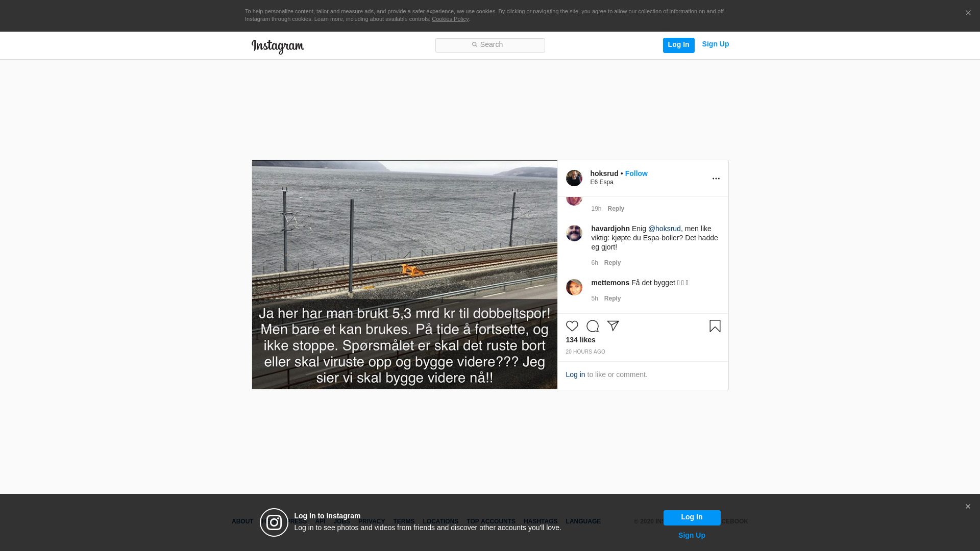Follow the hoksrud account
Viewport: 980px width, 551px height.
coord(636,173)
